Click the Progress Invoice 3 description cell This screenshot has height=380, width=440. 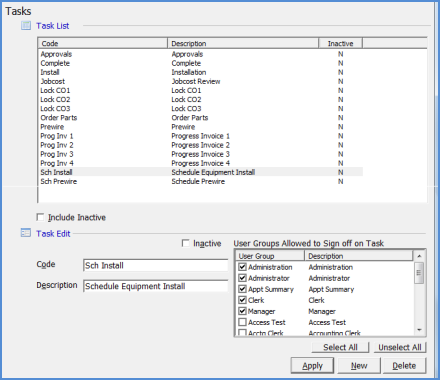pyautogui.click(x=201, y=154)
